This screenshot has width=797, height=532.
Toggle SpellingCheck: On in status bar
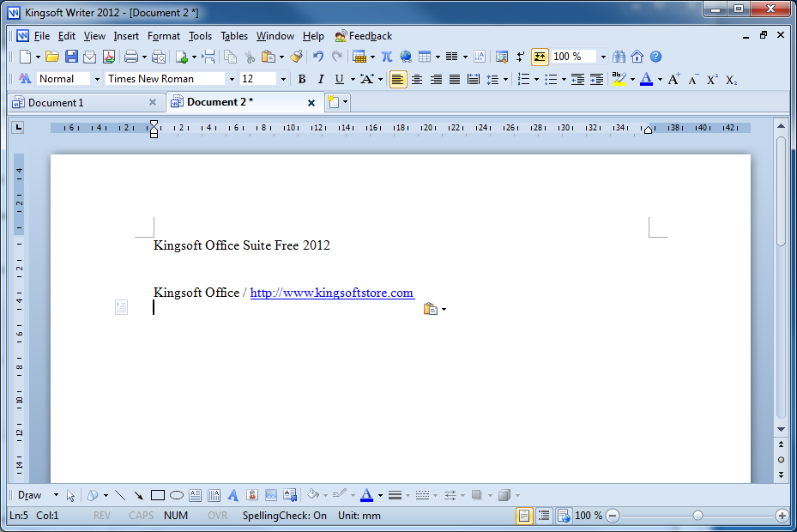pos(285,516)
